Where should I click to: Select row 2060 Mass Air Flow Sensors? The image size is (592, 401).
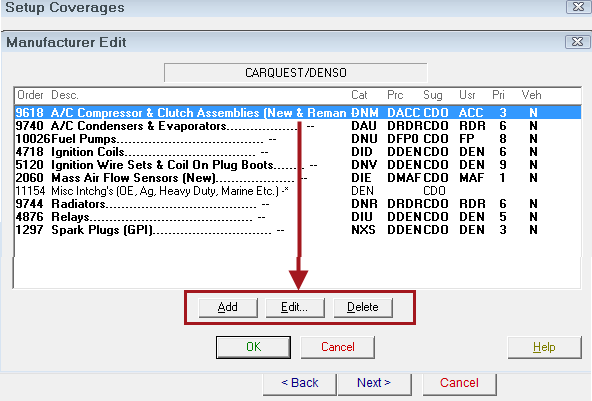coord(298,178)
